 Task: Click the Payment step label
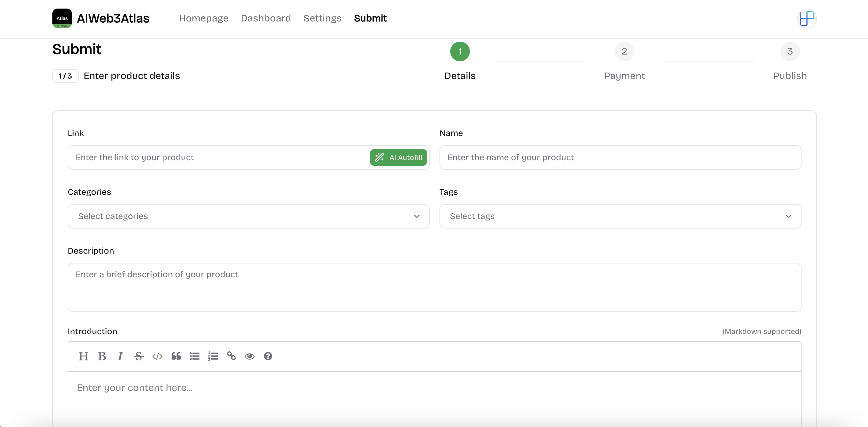625,76
